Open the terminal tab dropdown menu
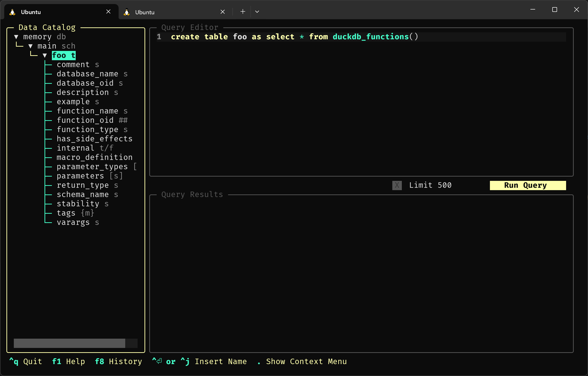The image size is (588, 376). click(x=257, y=11)
